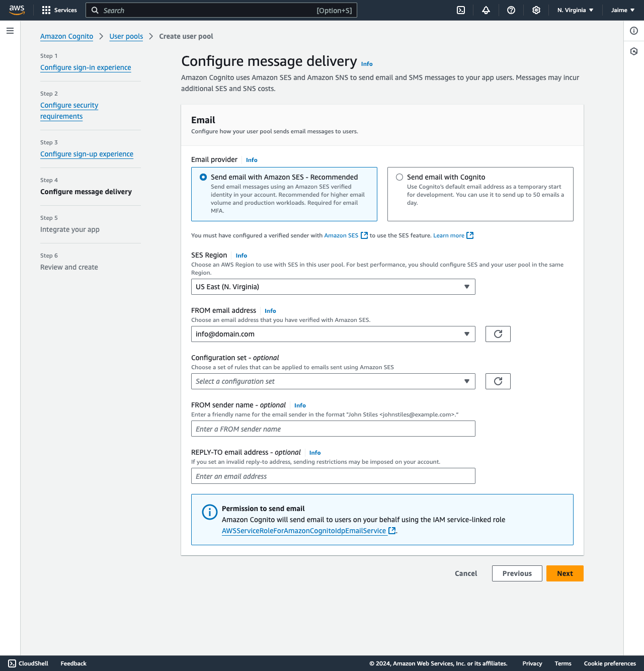Refresh the FROM email address list
The width and height of the screenshot is (644, 671).
pyautogui.click(x=498, y=334)
